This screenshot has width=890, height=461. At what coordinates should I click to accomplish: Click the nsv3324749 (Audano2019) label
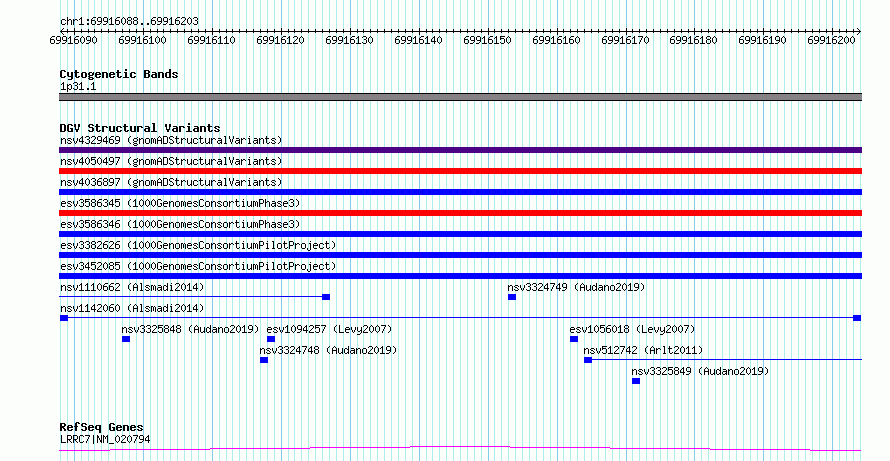[577, 287]
